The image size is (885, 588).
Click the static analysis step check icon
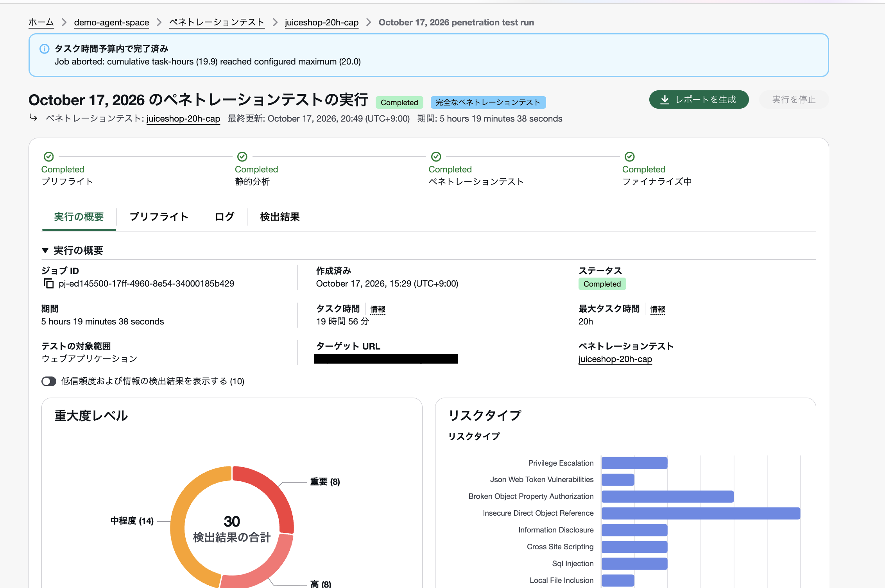click(x=242, y=157)
